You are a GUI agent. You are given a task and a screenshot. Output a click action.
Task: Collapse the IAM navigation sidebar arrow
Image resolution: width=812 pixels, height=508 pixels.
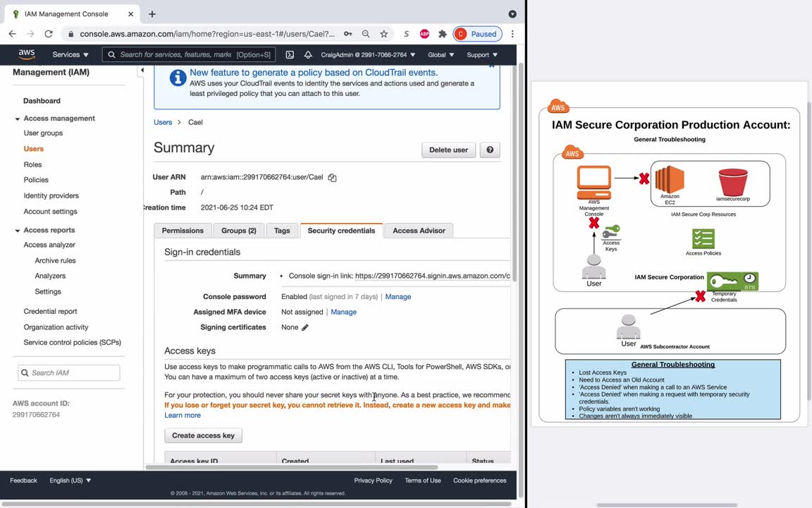[x=142, y=70]
